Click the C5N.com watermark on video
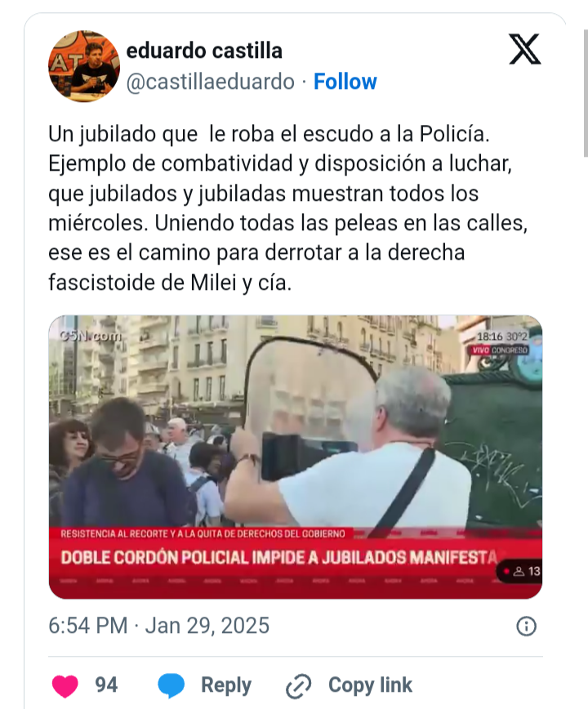 click(91, 336)
